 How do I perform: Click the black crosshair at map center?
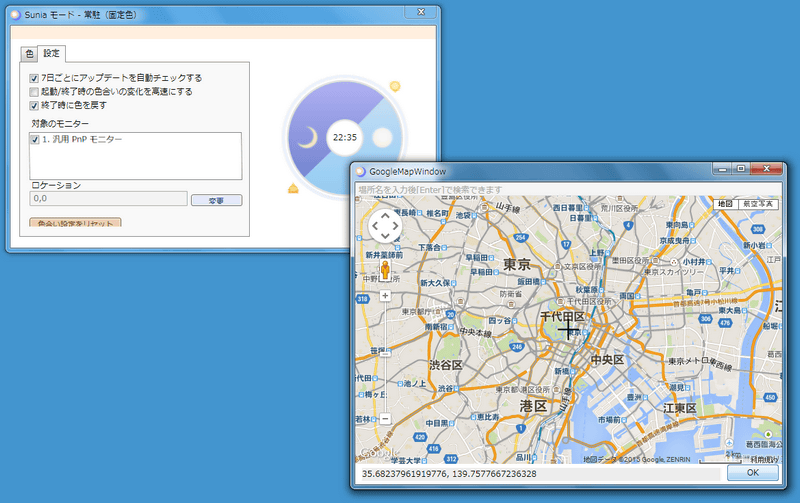[x=568, y=330]
